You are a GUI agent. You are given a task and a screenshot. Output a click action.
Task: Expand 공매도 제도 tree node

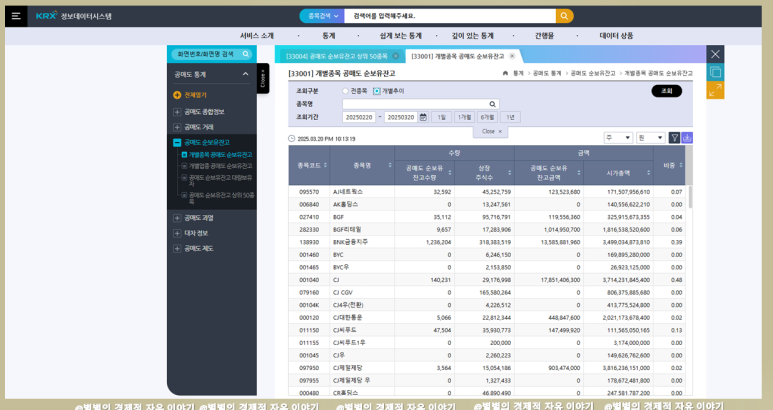pyautogui.click(x=177, y=248)
